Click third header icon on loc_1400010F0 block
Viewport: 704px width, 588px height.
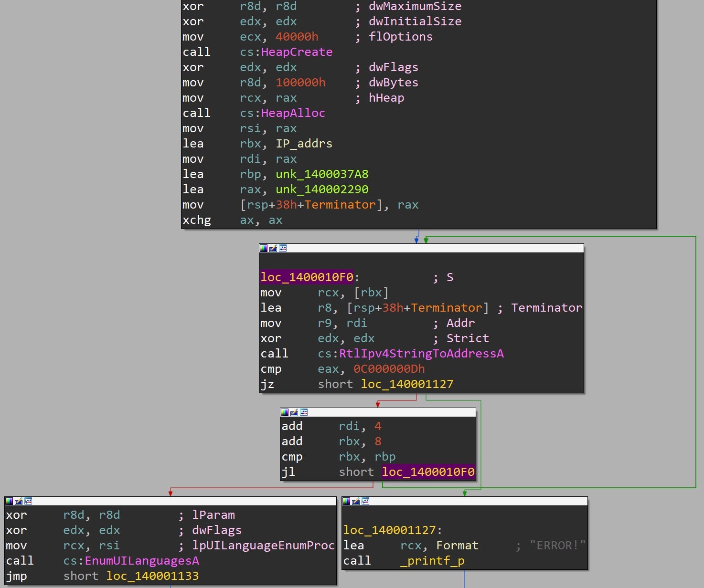[283, 248]
